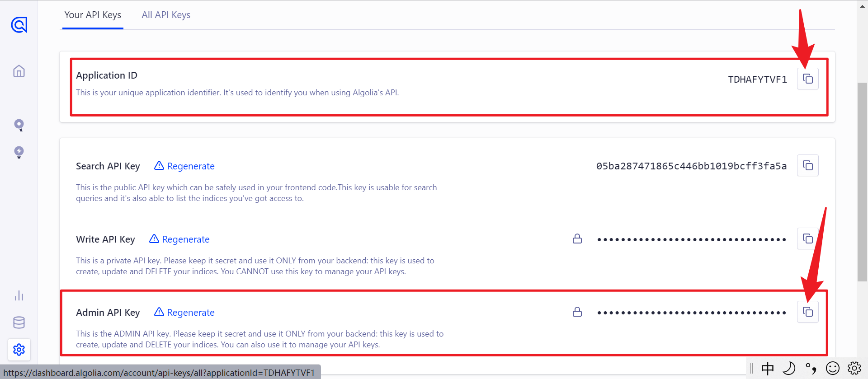Reveal Admin API Key via lock icon
868x379 pixels.
pyautogui.click(x=577, y=312)
